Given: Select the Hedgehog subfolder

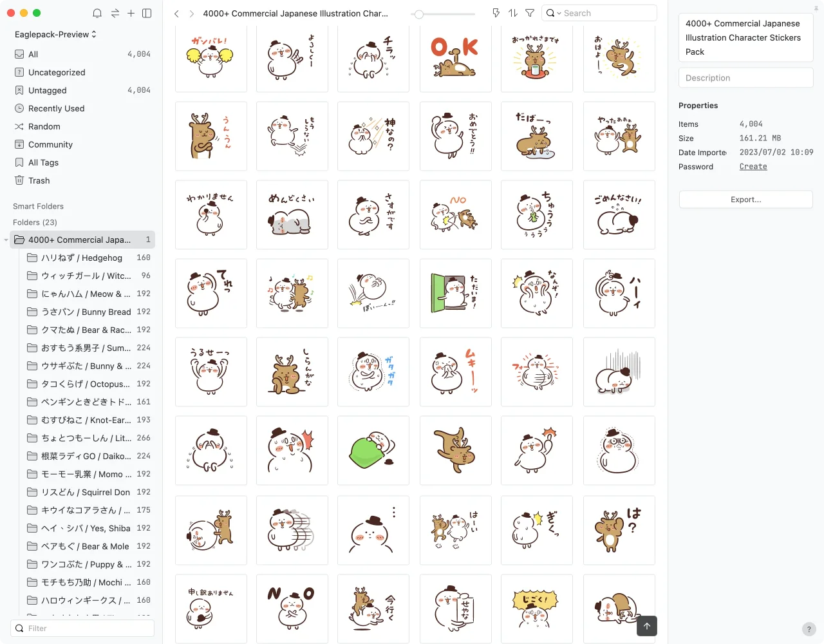Looking at the screenshot, I should point(82,258).
